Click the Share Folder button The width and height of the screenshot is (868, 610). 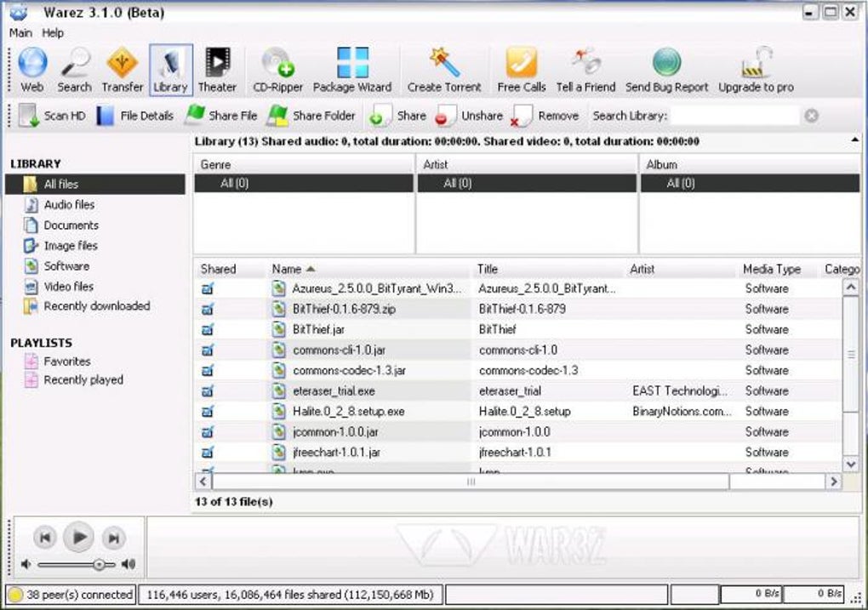311,116
